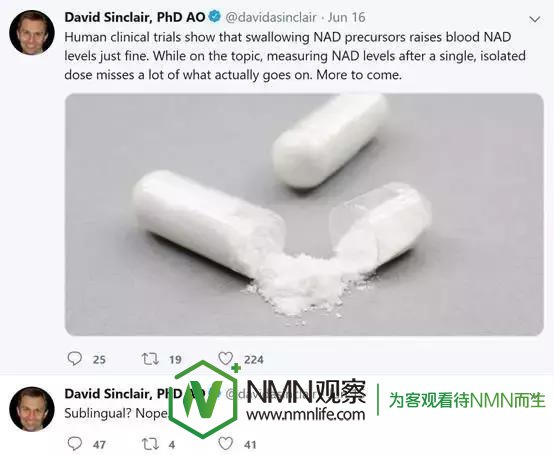Open the capsule photo attached to the tweet
Viewport: 554px width, 455px height.
(304, 214)
